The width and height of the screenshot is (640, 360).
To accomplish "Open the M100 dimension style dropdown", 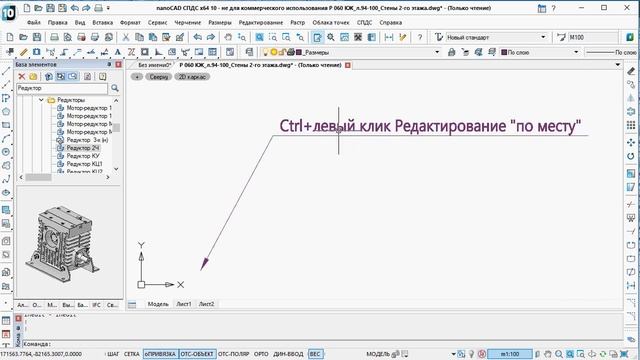I will click(x=593, y=37).
